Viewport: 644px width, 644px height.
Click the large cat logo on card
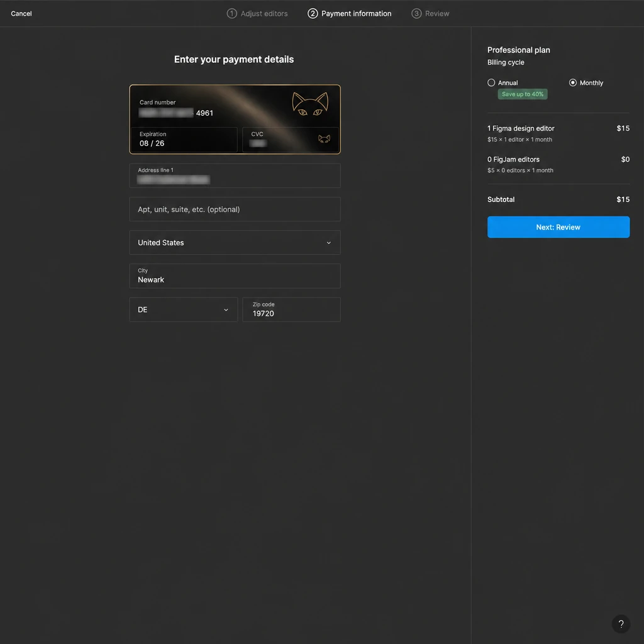pyautogui.click(x=310, y=104)
